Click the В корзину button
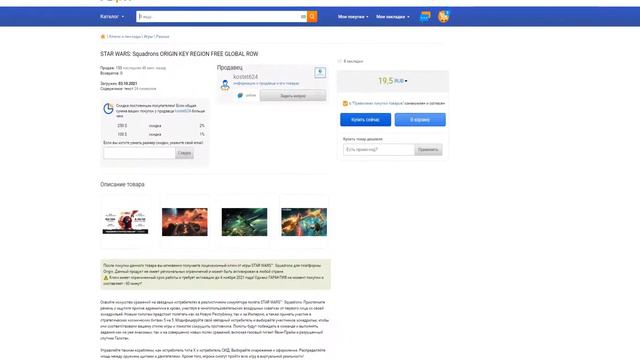The height and width of the screenshot is (360, 640). (420, 120)
